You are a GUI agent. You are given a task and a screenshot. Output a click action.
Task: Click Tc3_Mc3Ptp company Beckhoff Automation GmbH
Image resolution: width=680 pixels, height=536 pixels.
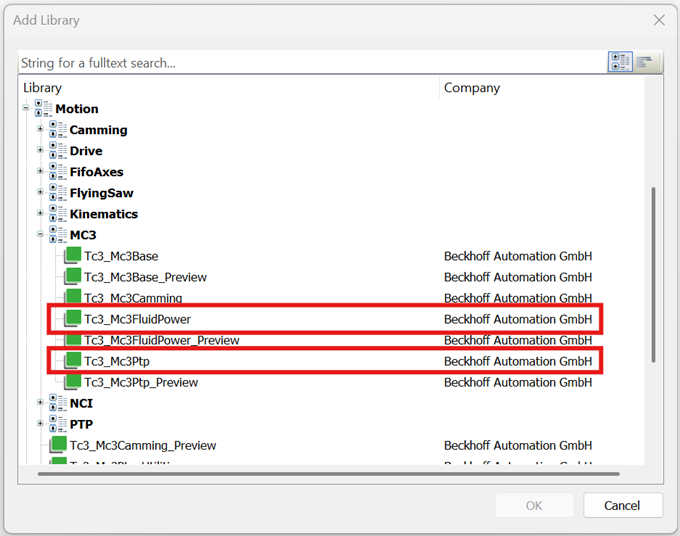(518, 361)
